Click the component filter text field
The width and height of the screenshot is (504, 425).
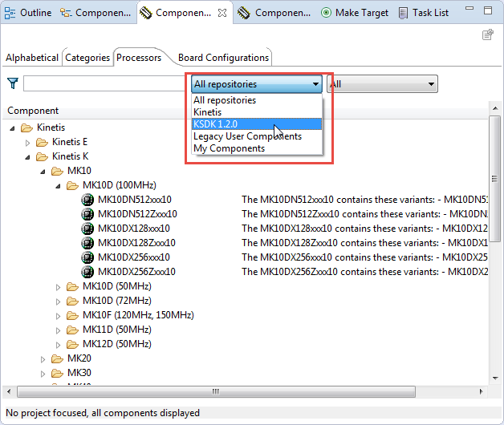106,83
